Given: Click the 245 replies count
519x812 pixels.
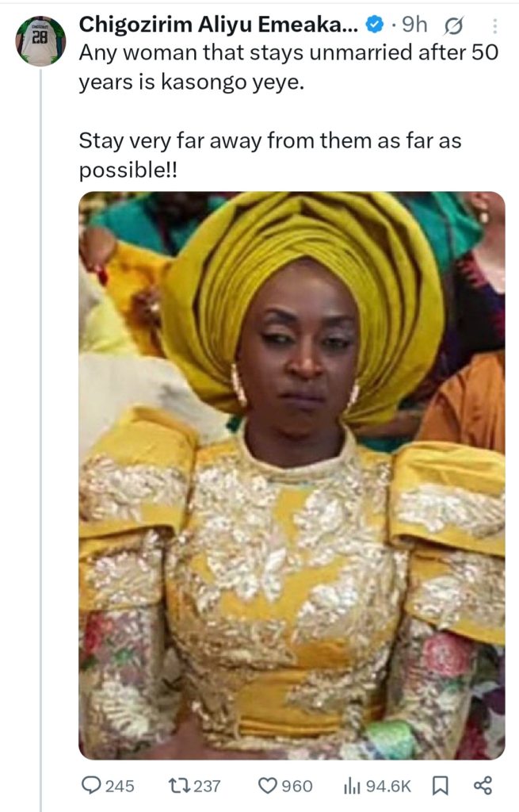Looking at the screenshot, I should pos(120,786).
